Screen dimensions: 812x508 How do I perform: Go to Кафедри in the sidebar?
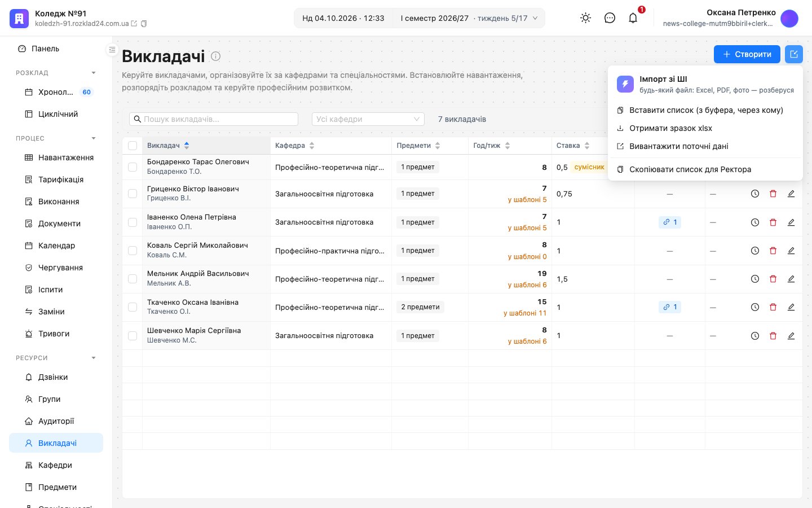[x=56, y=465]
